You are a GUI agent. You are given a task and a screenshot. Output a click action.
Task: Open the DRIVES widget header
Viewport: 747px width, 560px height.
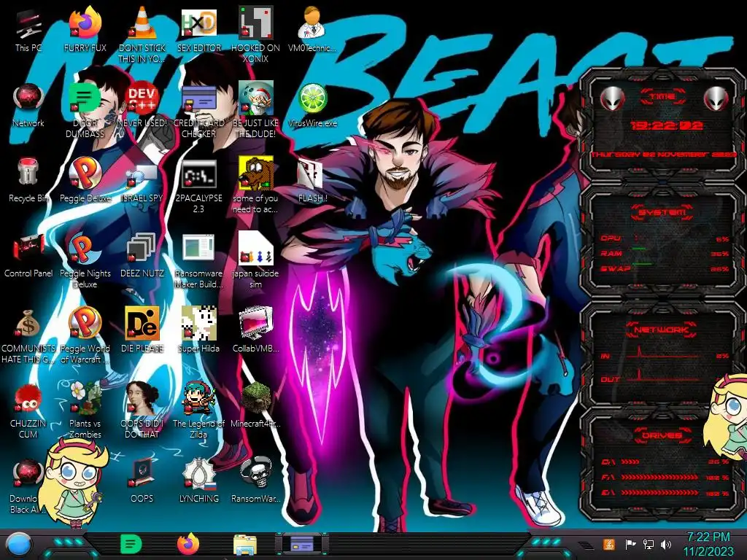(x=661, y=435)
